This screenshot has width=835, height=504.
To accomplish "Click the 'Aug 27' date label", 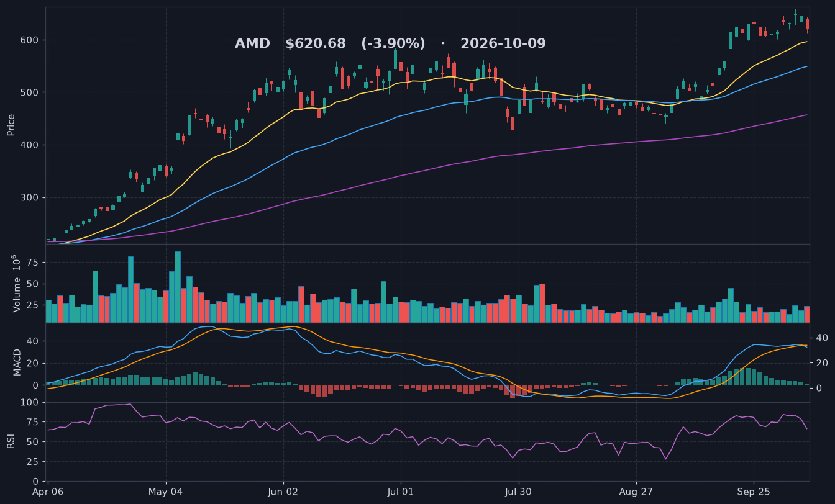I will coord(636,492).
